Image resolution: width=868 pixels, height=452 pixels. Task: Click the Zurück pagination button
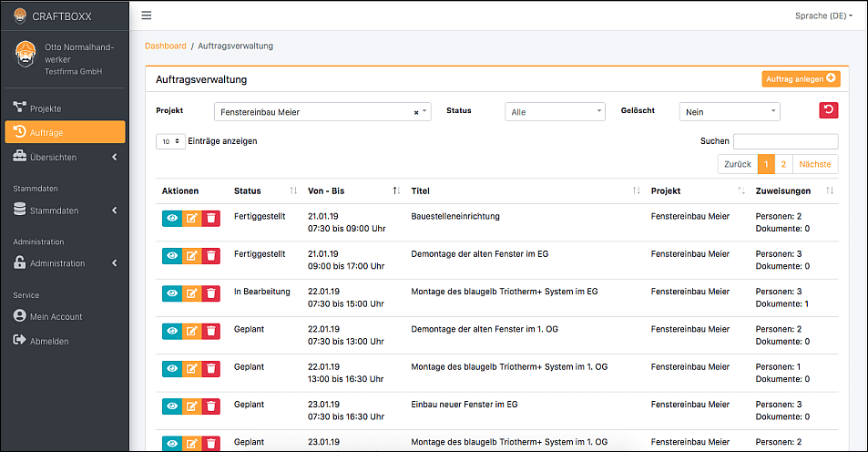click(738, 164)
